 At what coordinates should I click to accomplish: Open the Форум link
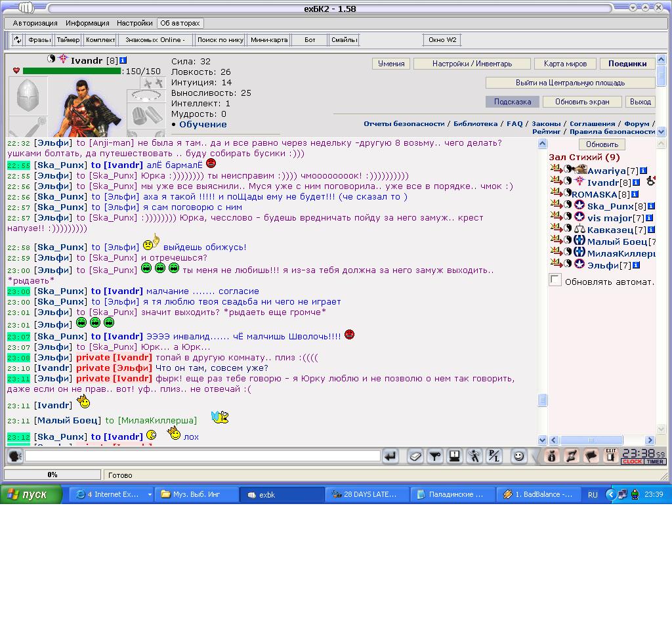click(637, 123)
